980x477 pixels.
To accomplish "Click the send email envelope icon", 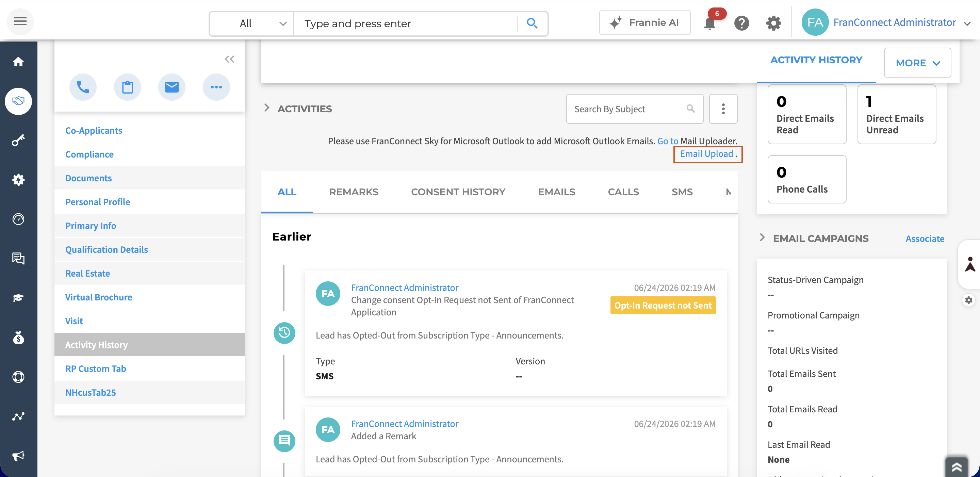I will pyautogui.click(x=171, y=87).
